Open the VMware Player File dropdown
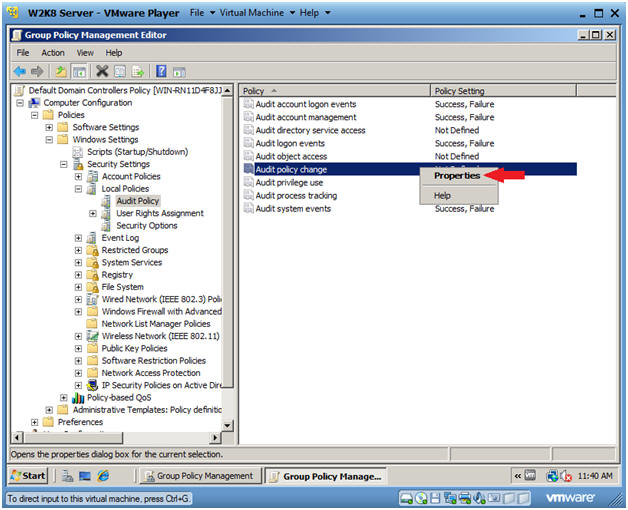Image resolution: width=628 pixels, height=510 pixels. [202, 13]
